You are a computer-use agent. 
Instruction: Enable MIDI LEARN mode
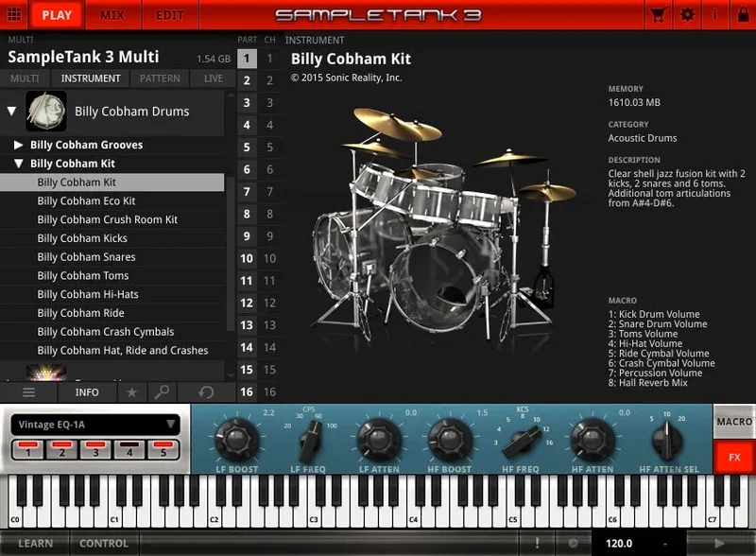coord(35,543)
